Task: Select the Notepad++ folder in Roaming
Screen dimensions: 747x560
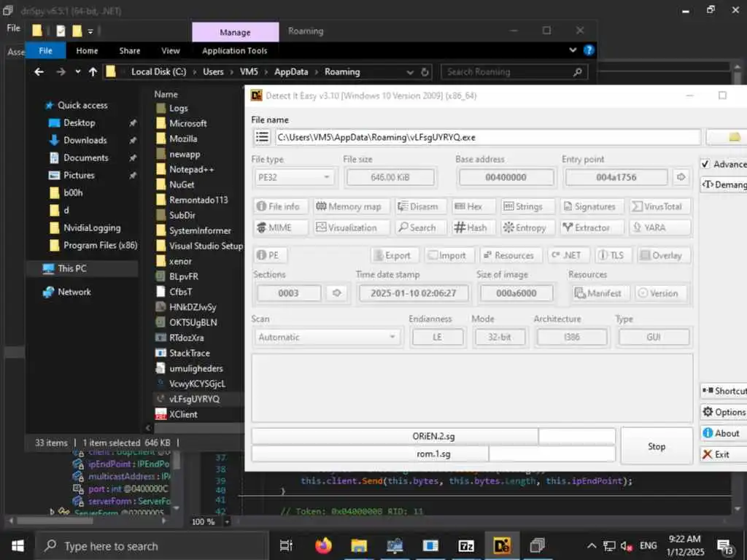Action: coord(192,169)
